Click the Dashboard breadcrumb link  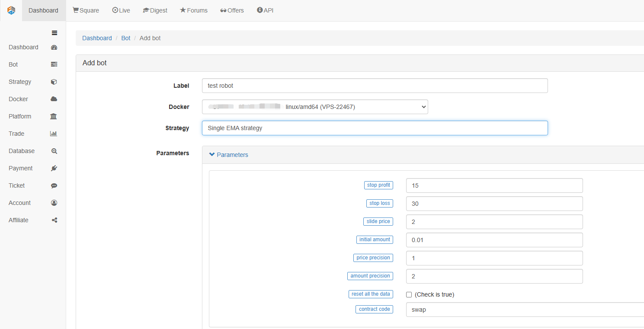click(x=97, y=38)
